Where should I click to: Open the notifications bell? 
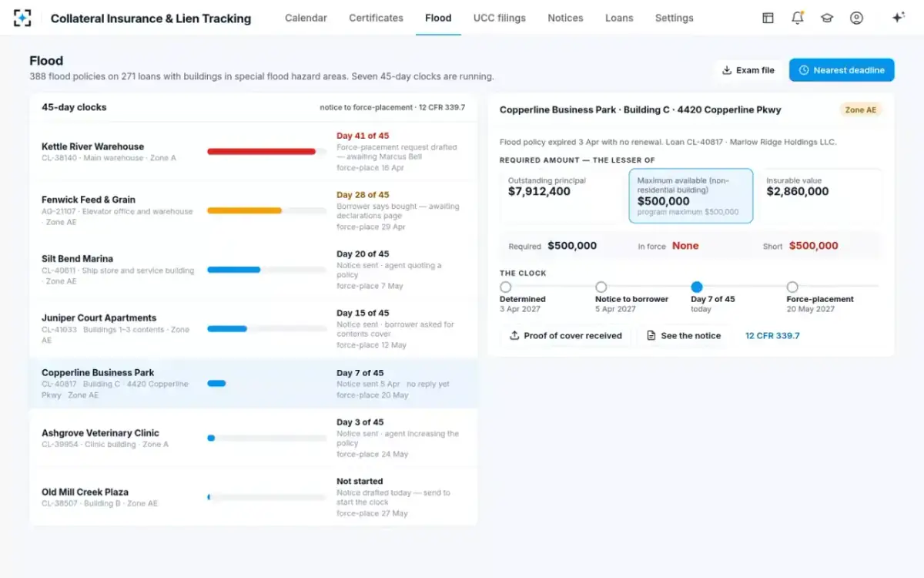(x=798, y=18)
